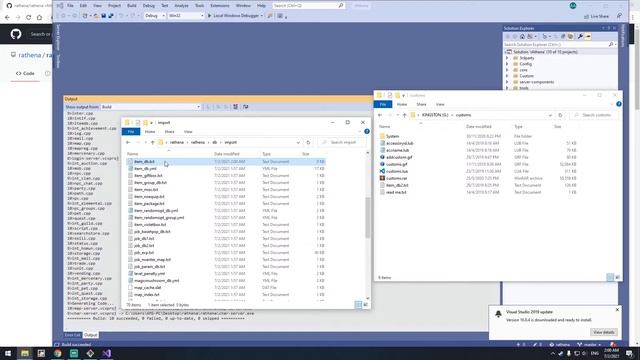Viewport: 640px width, 360px height.
Task: Expand the server-components folder in Solution Explorer
Action: [507, 82]
